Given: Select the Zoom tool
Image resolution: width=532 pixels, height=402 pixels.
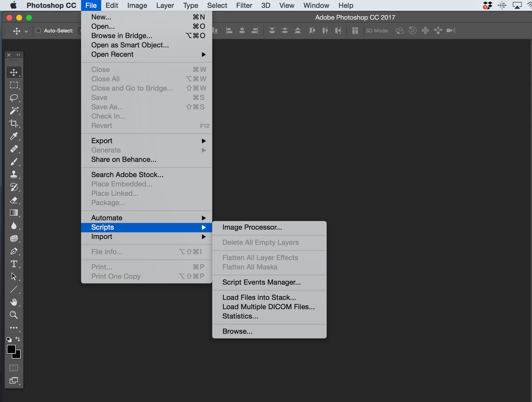Looking at the screenshot, I should coord(14,315).
